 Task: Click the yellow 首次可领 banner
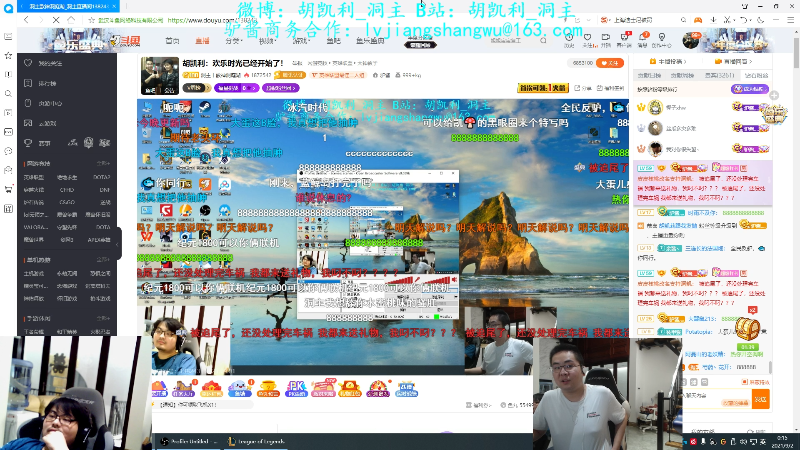543,88
